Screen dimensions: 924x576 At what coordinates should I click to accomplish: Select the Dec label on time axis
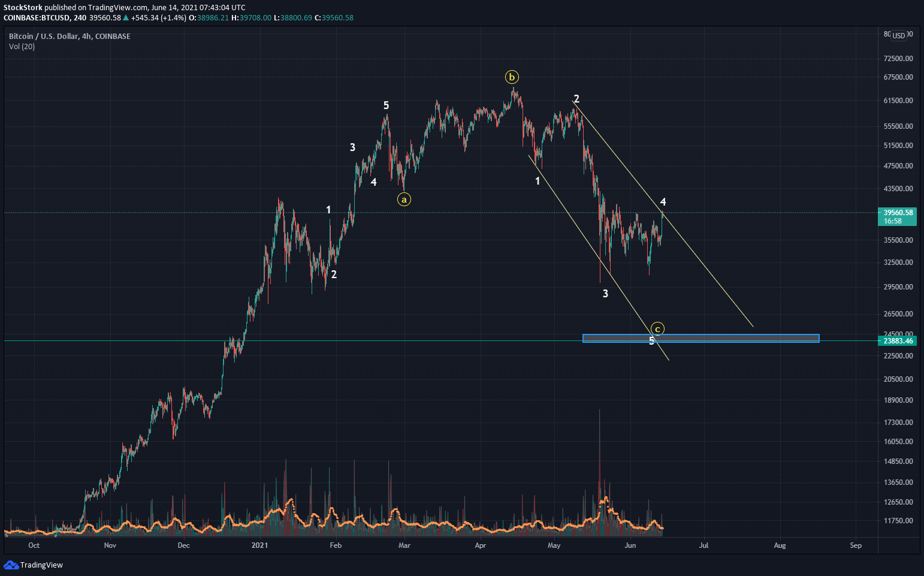183,545
